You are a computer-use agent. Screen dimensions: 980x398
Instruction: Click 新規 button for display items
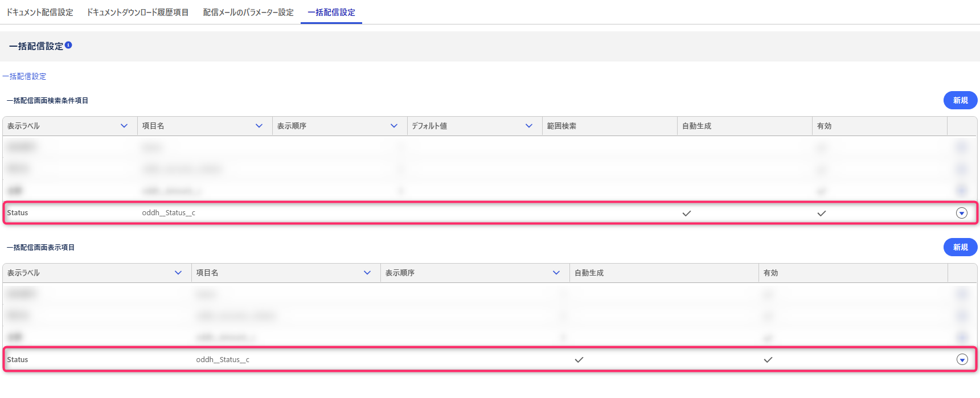961,247
